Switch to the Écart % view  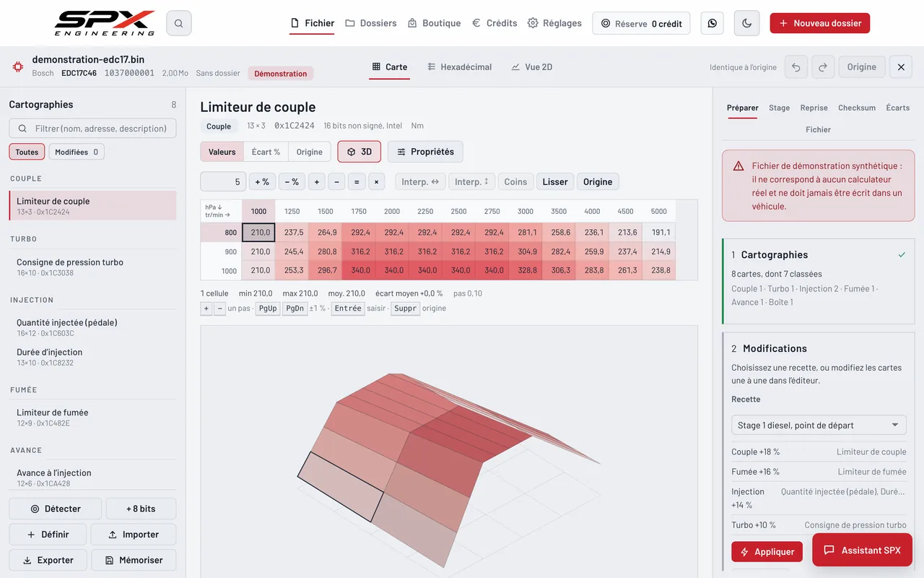click(266, 152)
